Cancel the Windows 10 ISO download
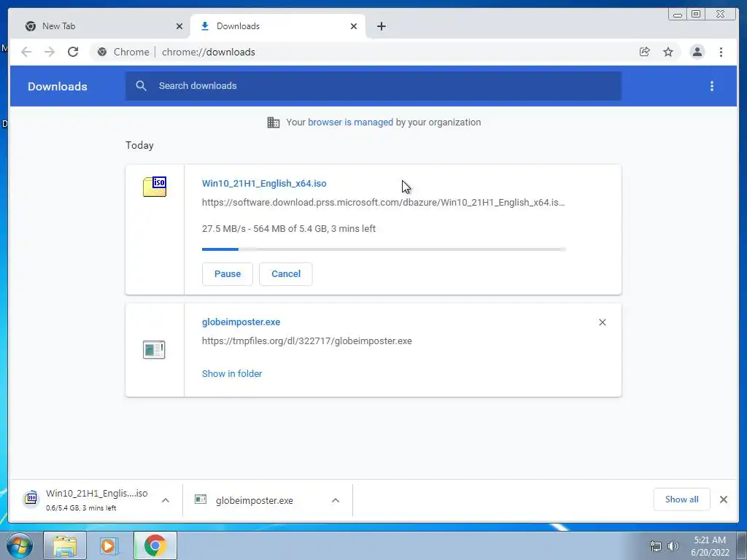Viewport: 747px width, 560px height. pos(286,274)
